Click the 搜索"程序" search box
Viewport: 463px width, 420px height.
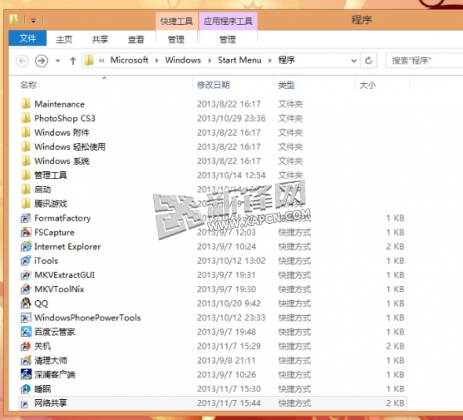click(424, 61)
